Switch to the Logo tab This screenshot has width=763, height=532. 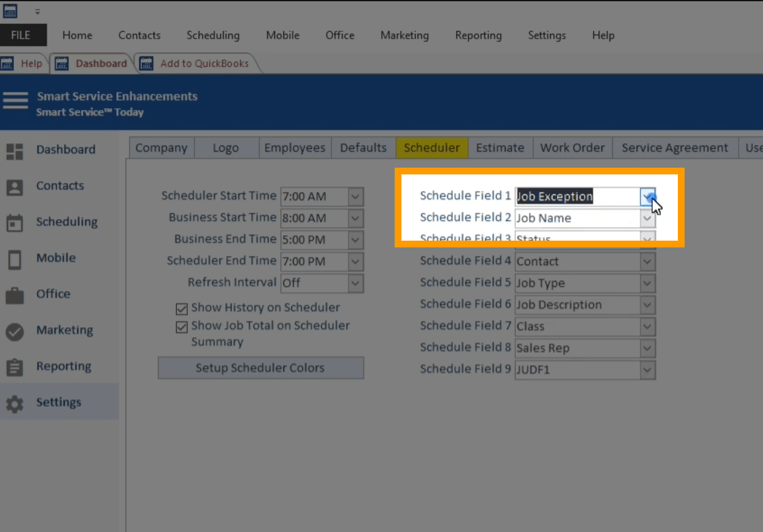pos(226,148)
